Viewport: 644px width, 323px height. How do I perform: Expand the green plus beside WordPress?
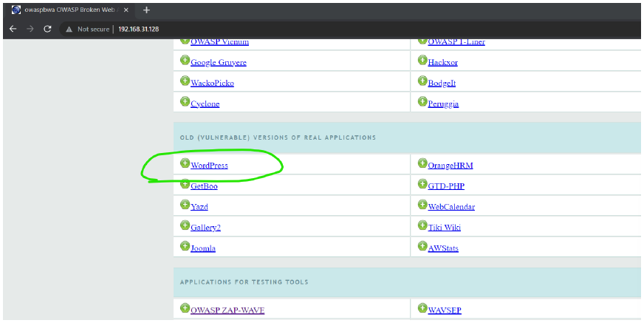[185, 163]
